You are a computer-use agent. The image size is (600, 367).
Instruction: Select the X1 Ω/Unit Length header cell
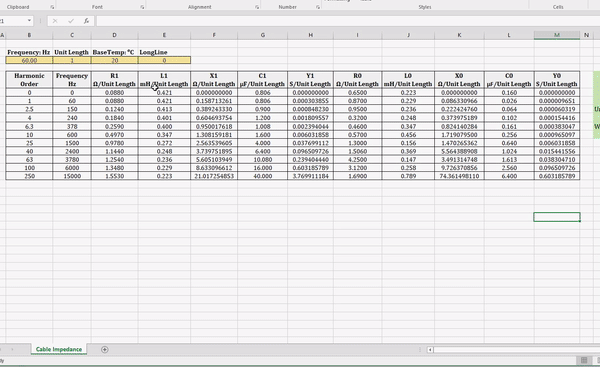pos(214,80)
